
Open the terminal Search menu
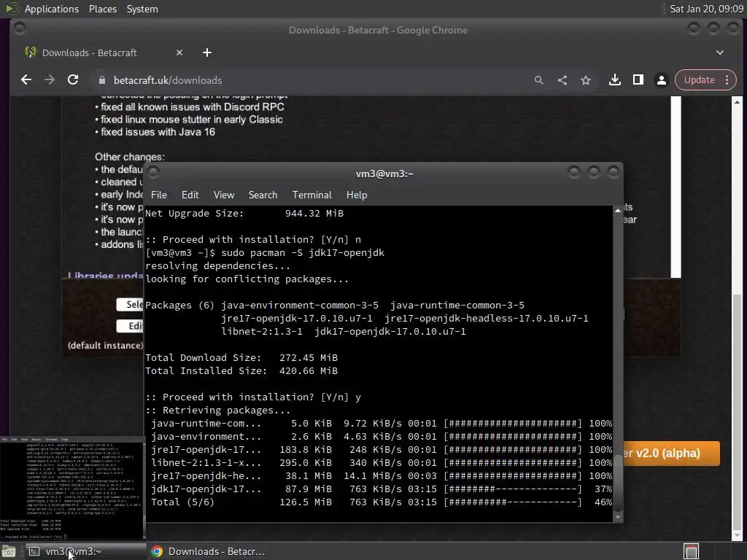(x=263, y=195)
